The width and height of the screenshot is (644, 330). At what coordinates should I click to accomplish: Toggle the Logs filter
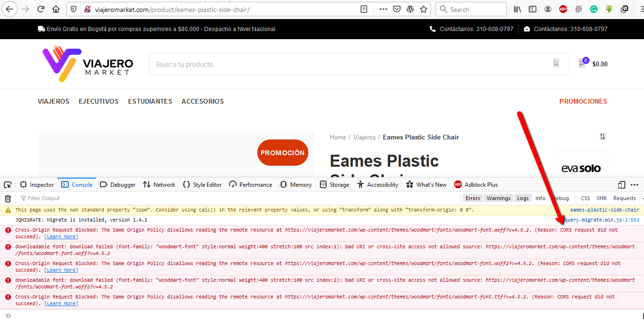[523, 198]
